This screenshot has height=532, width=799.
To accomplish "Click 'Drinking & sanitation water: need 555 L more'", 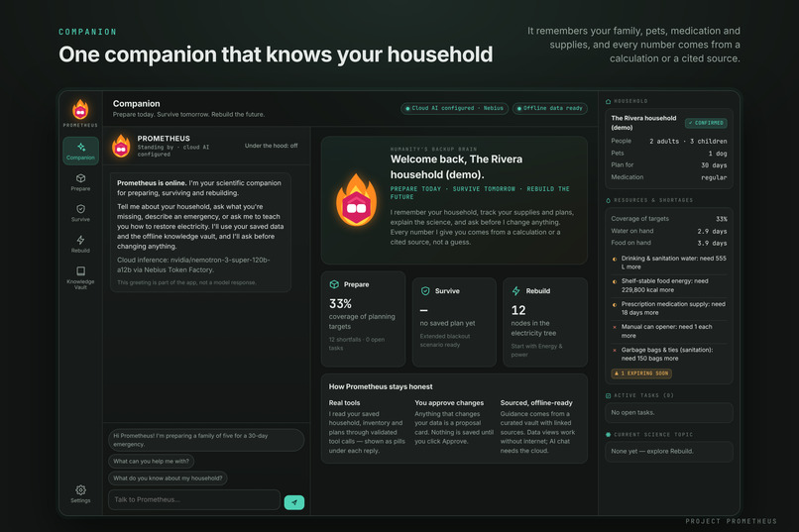I will (x=674, y=263).
